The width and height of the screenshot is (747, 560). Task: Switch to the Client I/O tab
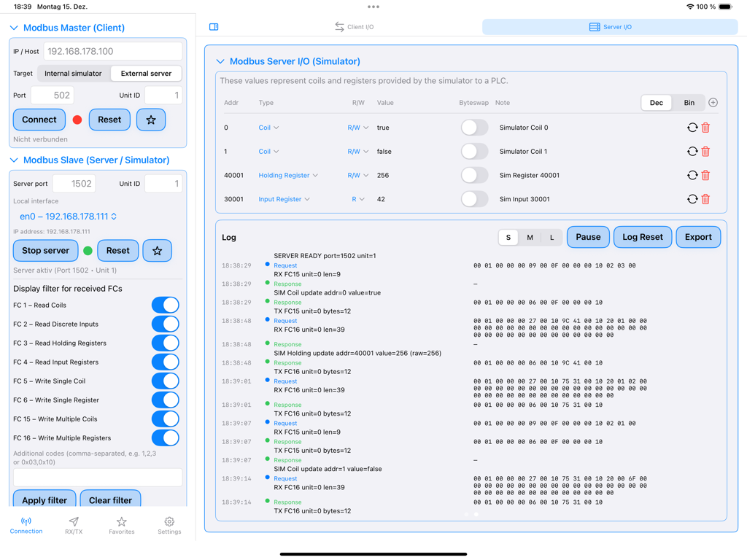[355, 26]
